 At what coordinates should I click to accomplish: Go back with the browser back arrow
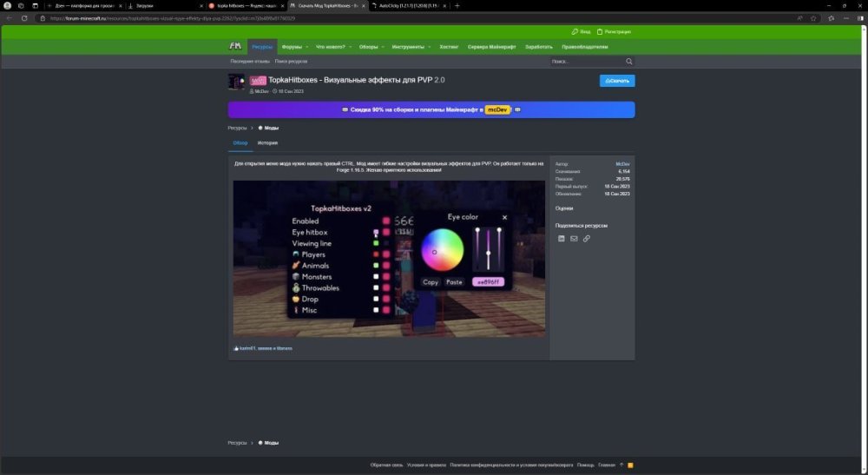tap(9, 18)
